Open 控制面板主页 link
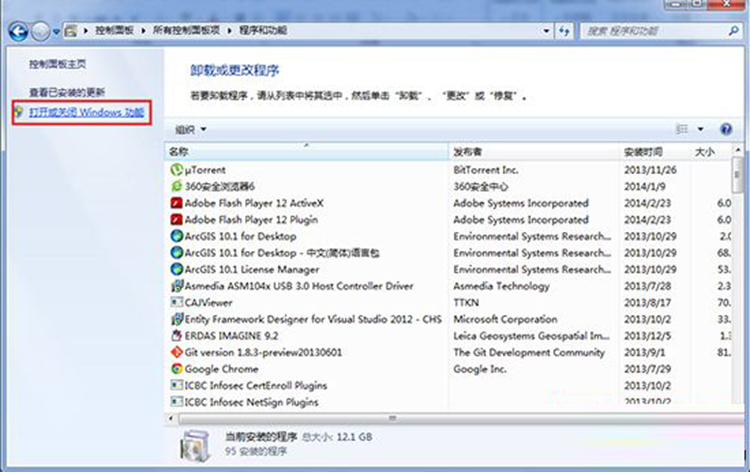The height and width of the screenshot is (475, 750). [57, 64]
